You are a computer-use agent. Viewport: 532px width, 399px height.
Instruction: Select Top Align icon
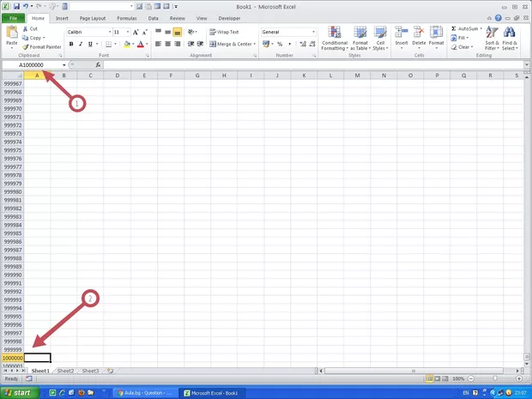coord(159,32)
